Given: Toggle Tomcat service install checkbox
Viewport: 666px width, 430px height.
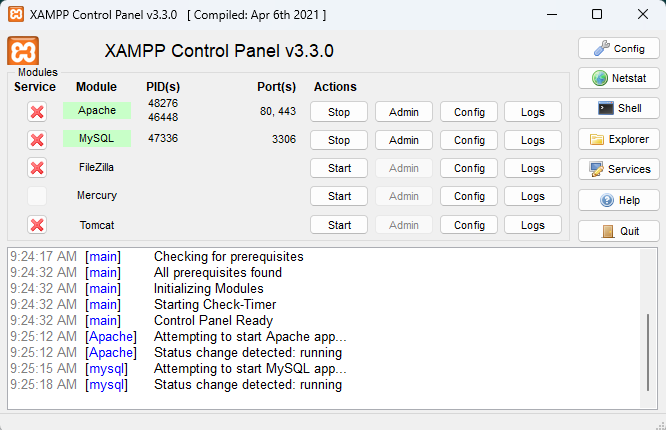Looking at the screenshot, I should pyautogui.click(x=37, y=225).
